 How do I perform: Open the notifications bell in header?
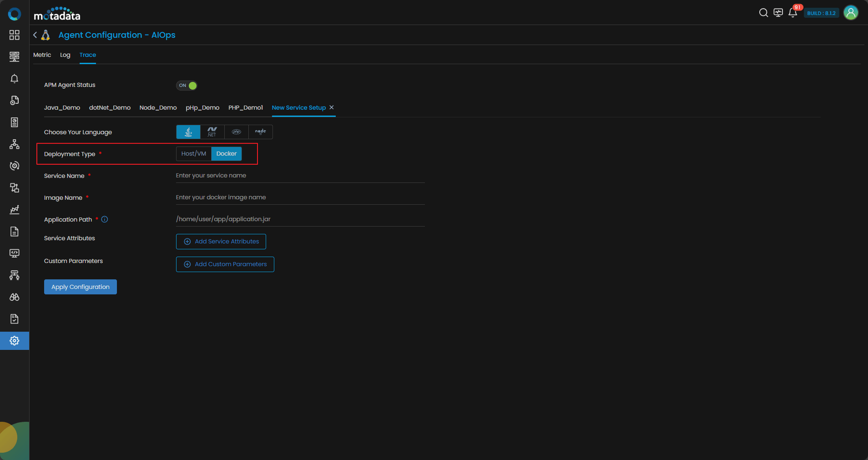click(x=792, y=13)
